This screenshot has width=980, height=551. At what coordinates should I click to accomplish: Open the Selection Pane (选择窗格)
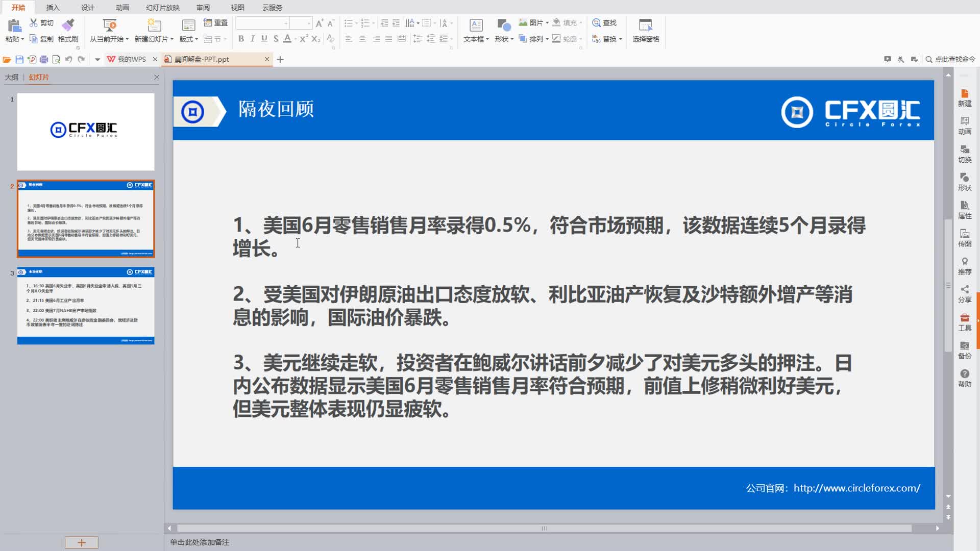(646, 31)
